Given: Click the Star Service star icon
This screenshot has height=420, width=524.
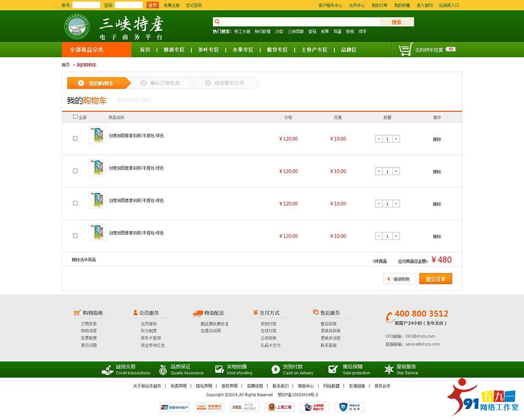Looking at the screenshot, I should 389,370.
